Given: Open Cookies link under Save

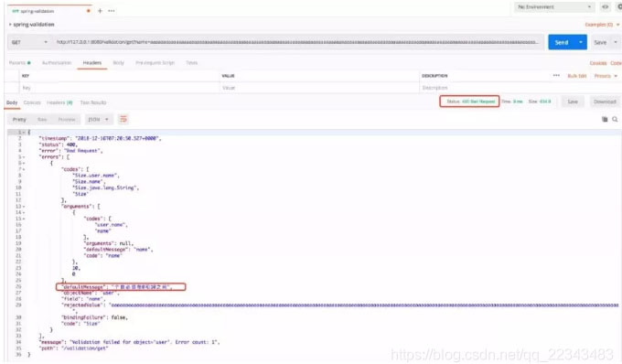Looking at the screenshot, I should point(598,63).
